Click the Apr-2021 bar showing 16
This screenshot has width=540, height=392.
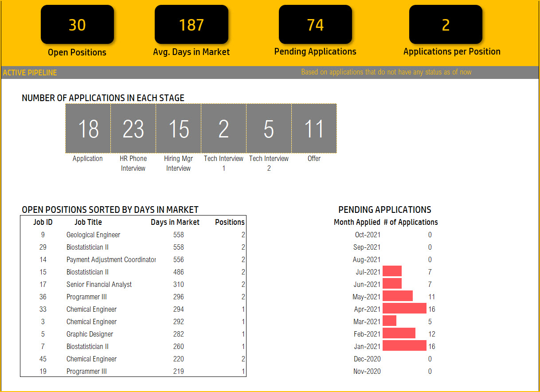[404, 309]
